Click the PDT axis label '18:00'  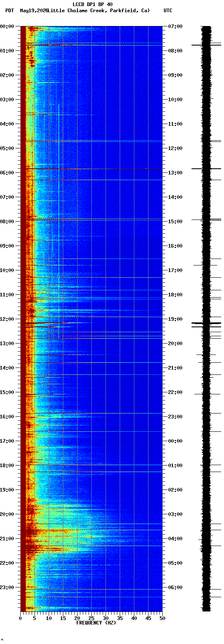coord(7,466)
